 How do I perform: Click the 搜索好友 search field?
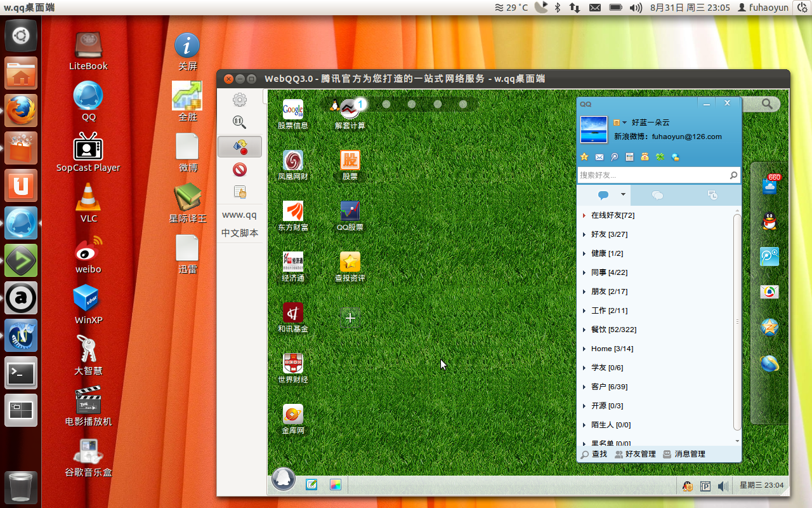coord(658,175)
